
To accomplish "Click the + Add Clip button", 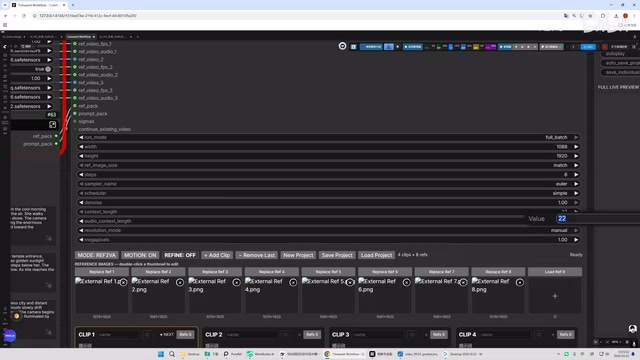I will click(x=217, y=255).
